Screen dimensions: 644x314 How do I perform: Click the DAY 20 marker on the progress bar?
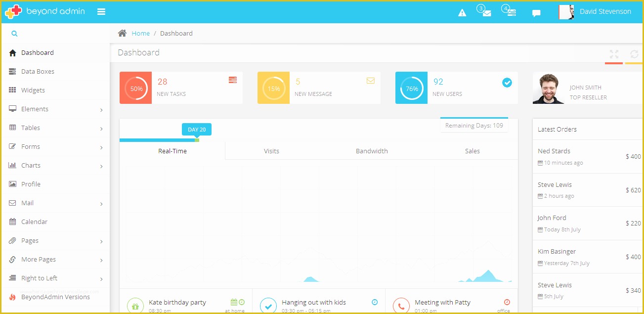coord(196,129)
